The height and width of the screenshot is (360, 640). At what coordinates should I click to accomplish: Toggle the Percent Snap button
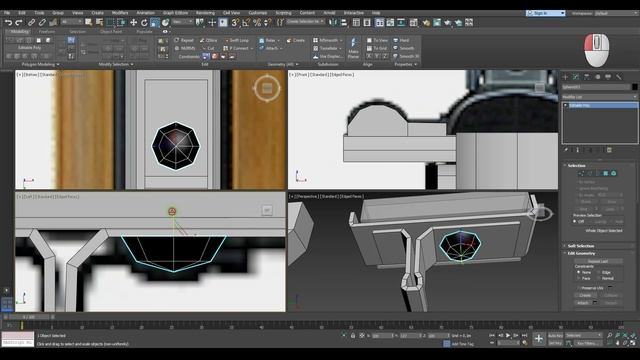pyautogui.click(x=257, y=23)
